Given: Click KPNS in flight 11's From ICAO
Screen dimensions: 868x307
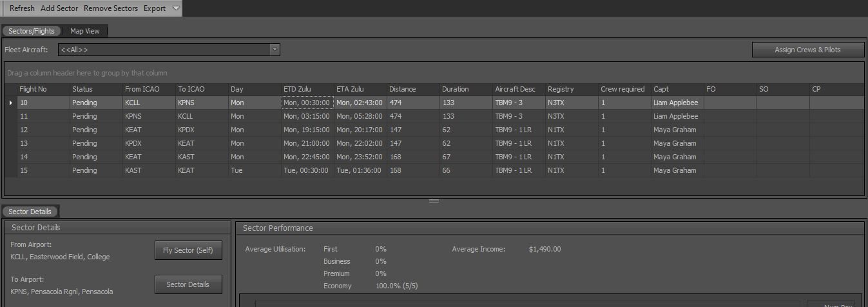Looking at the screenshot, I should point(149,116).
